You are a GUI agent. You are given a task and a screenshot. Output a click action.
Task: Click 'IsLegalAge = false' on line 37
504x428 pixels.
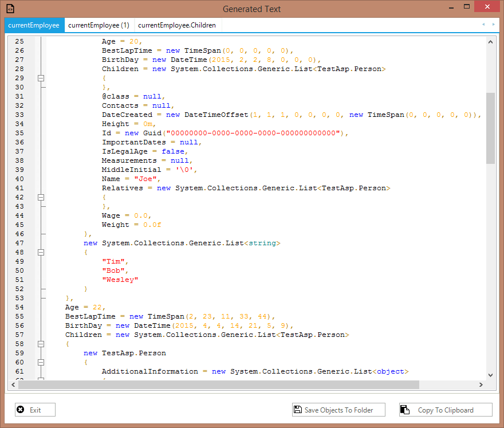pos(143,151)
